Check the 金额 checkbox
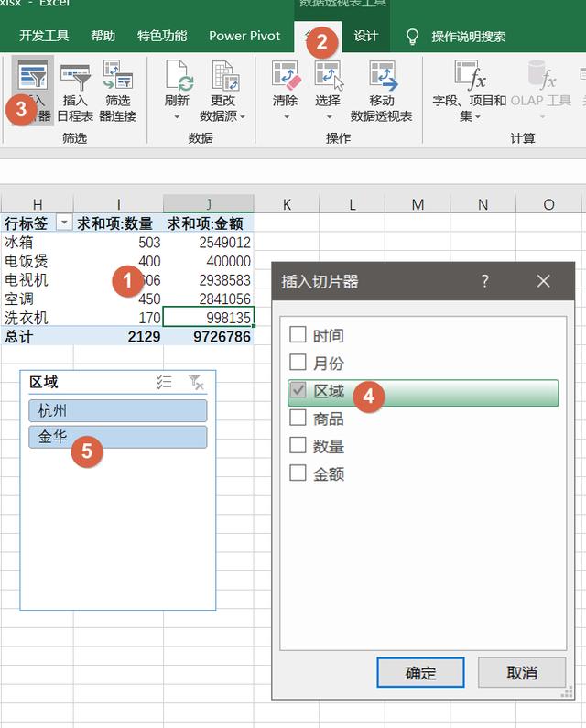586x728 pixels. tap(298, 473)
